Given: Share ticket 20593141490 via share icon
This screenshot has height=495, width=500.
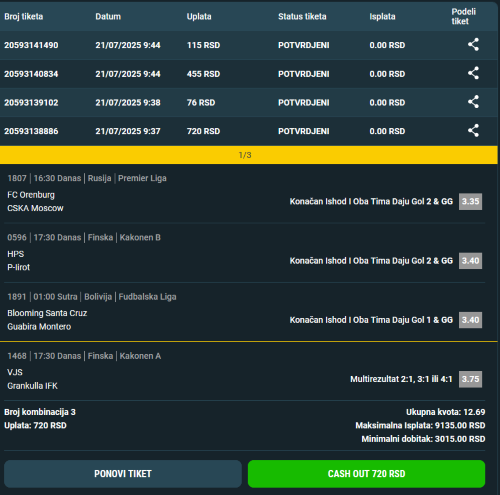Looking at the screenshot, I should (x=473, y=45).
